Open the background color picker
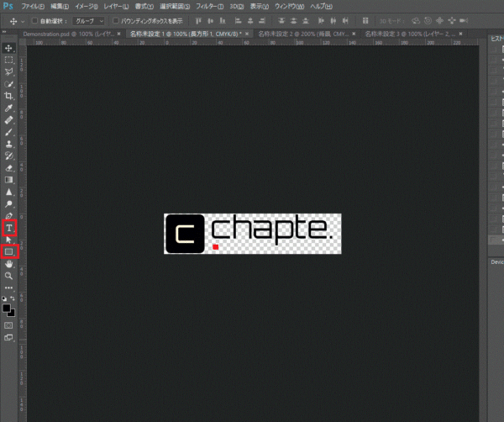Viewport: 504px width, 422px height. click(13, 314)
